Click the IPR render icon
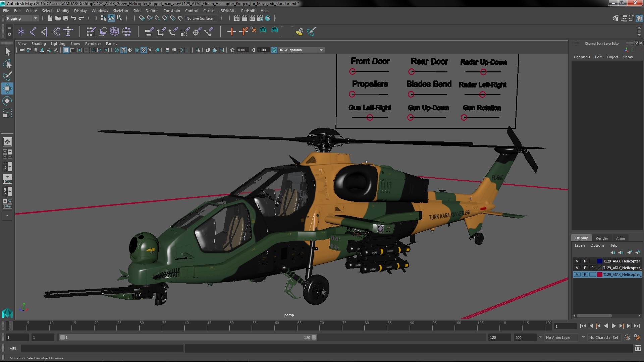 point(252,18)
